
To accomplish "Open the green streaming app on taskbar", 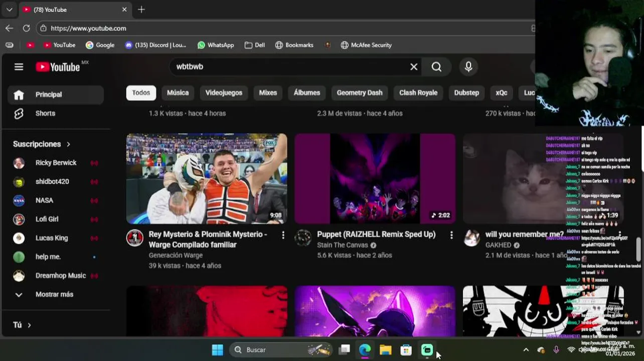I will [427, 350].
